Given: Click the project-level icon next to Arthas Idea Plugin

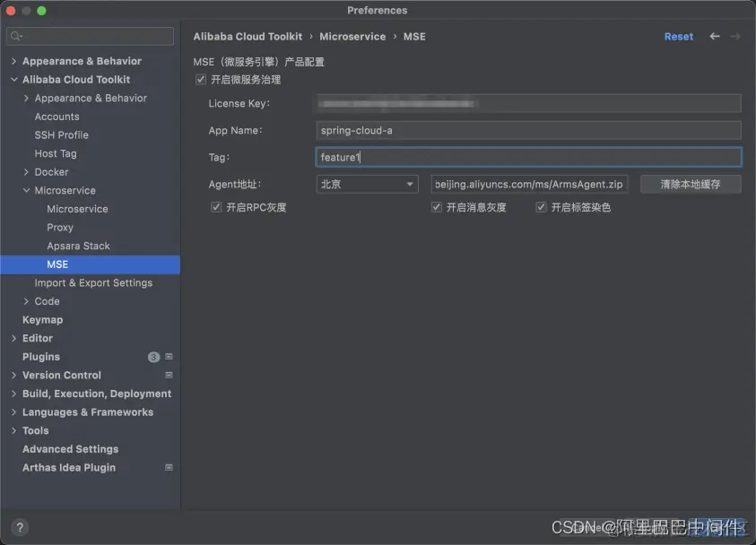Looking at the screenshot, I should pos(169,467).
